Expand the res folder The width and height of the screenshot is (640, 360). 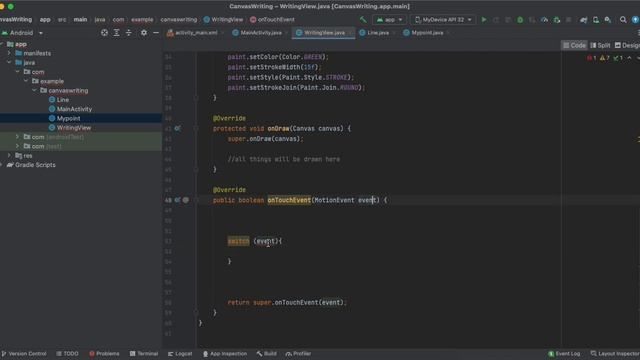pyautogui.click(x=9, y=156)
